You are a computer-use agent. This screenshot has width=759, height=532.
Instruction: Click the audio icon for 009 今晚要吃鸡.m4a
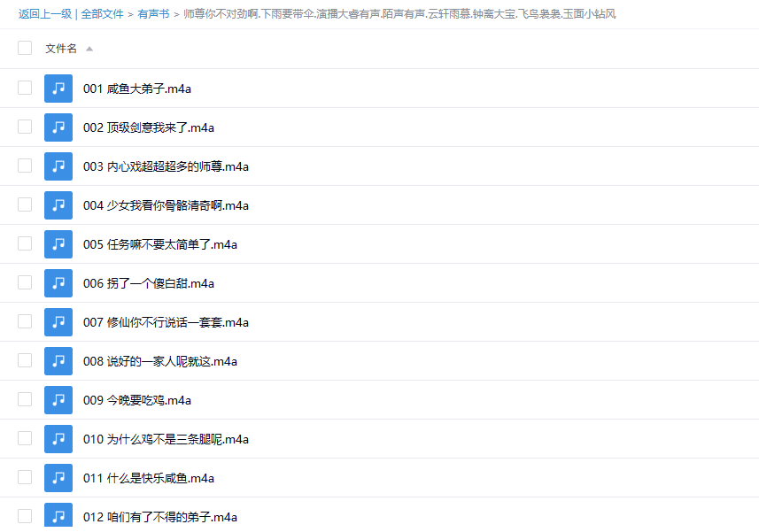click(58, 400)
